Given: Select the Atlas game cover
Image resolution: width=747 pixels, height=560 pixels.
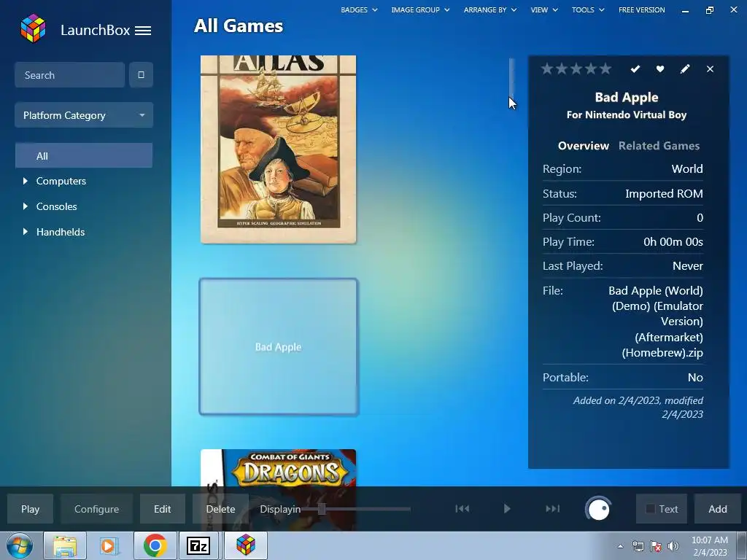Looking at the screenshot, I should tap(278, 149).
